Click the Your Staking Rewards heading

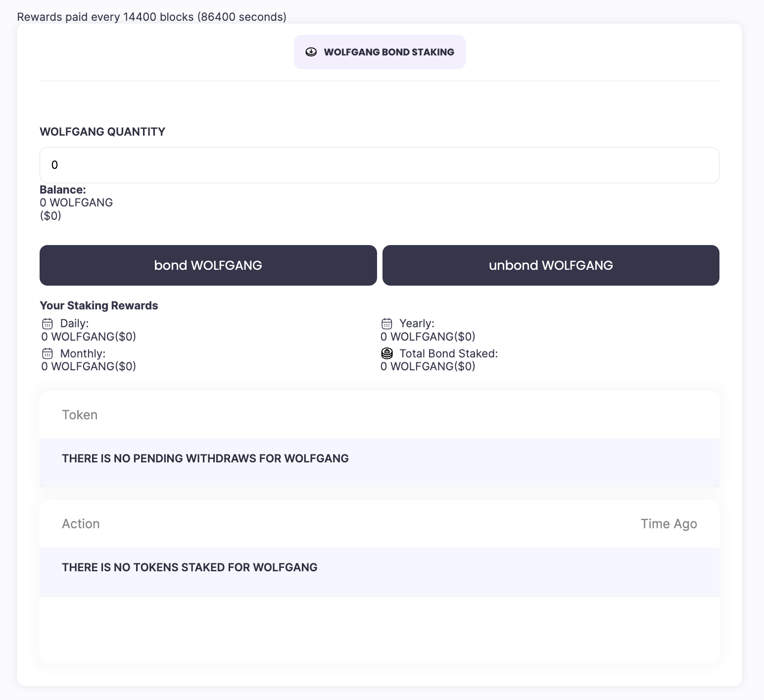(99, 305)
